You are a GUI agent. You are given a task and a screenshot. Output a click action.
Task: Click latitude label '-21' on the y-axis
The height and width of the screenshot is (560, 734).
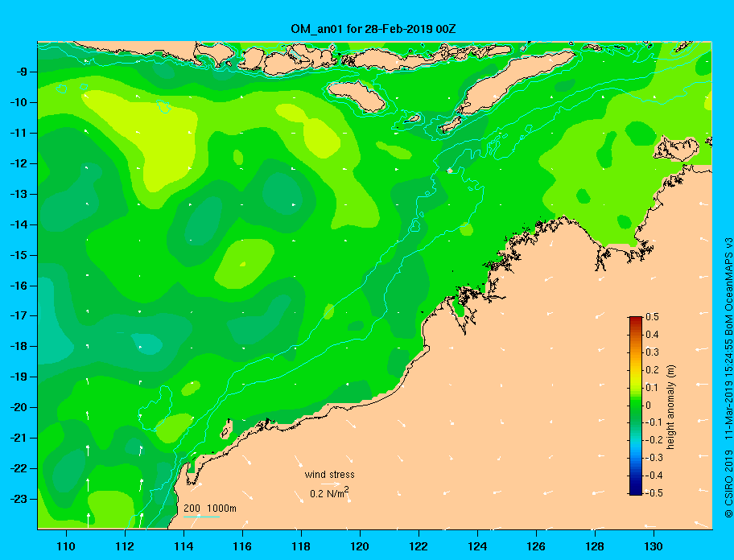[19, 438]
